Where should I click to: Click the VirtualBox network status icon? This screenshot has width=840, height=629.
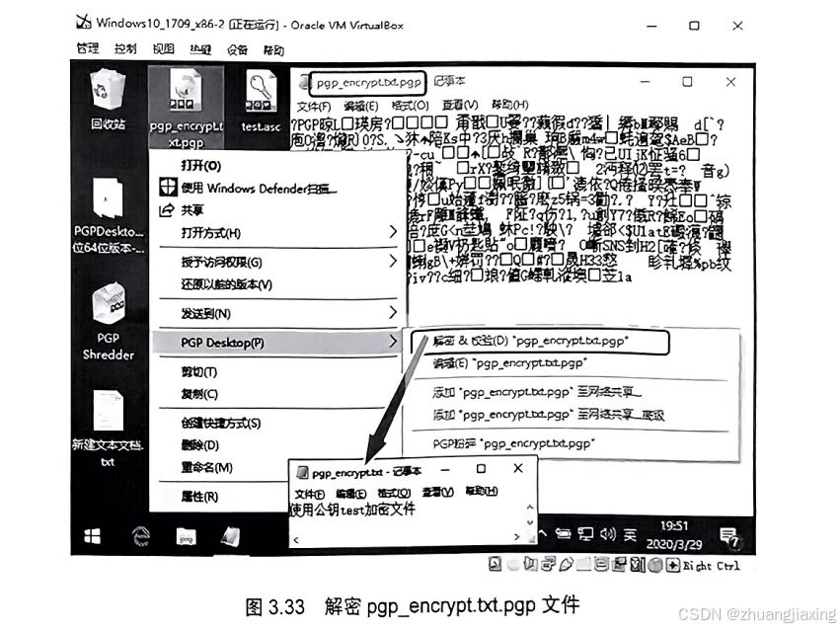click(548, 564)
